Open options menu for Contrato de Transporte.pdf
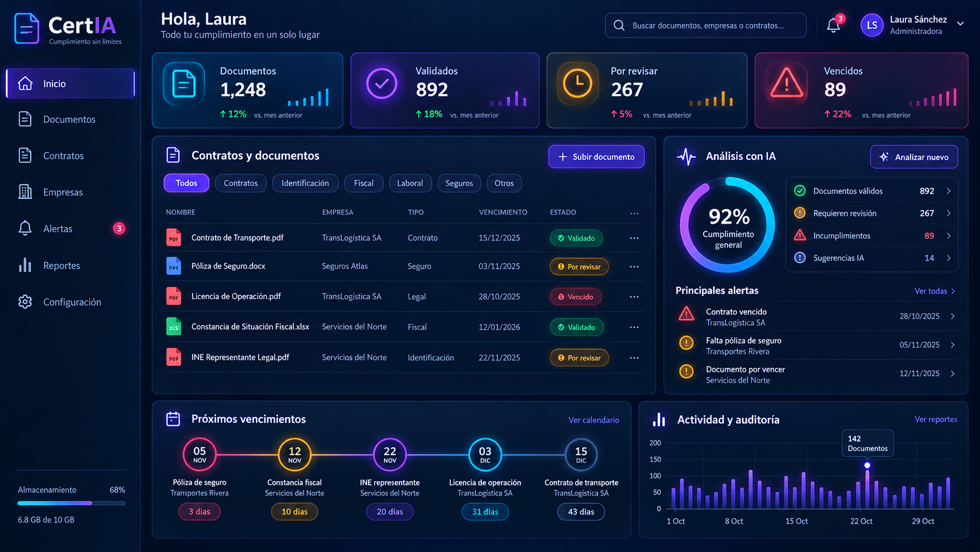980x552 pixels. (634, 238)
